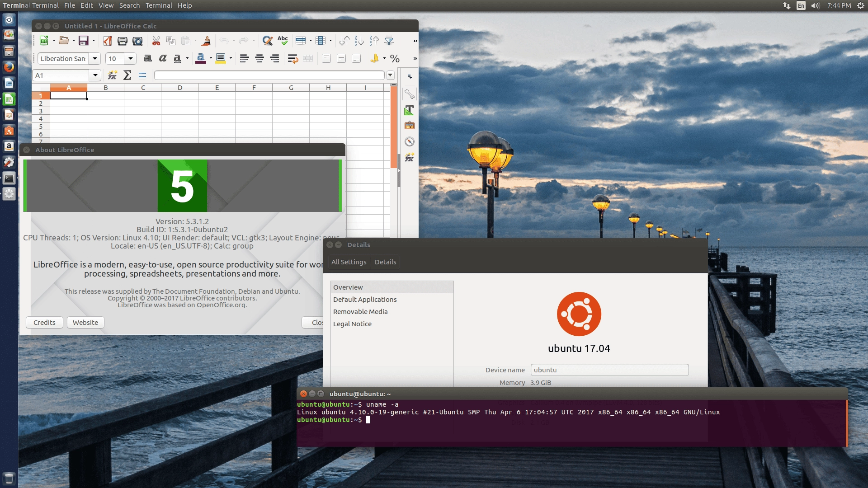Open sidebar Properties wrench icon

click(409, 94)
